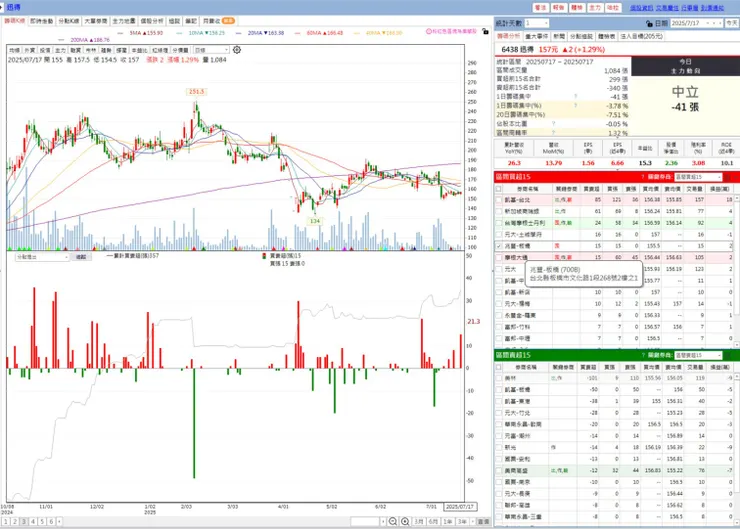740x529 pixels.
Task: Switch to 分點K線 tab
Action: click(x=69, y=21)
